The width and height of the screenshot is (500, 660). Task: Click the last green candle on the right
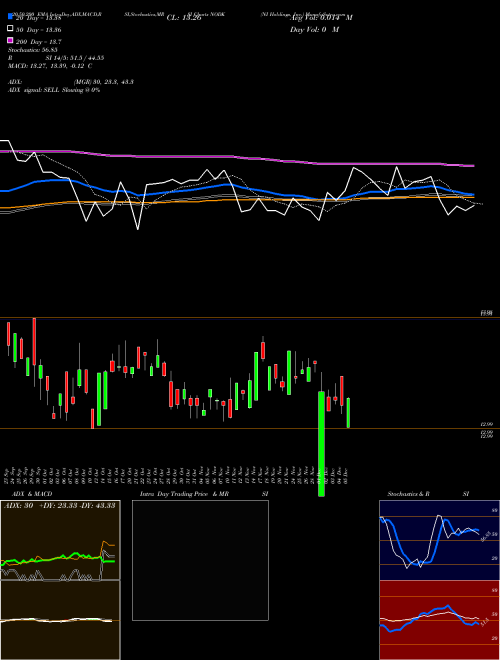click(348, 413)
